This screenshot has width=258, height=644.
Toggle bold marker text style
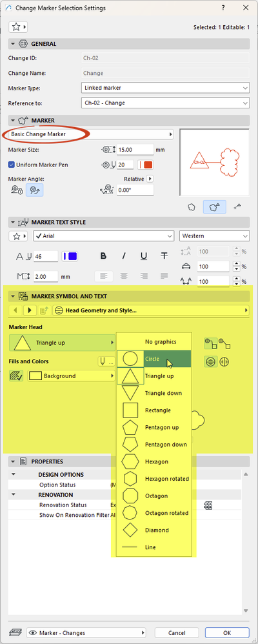[x=104, y=256]
